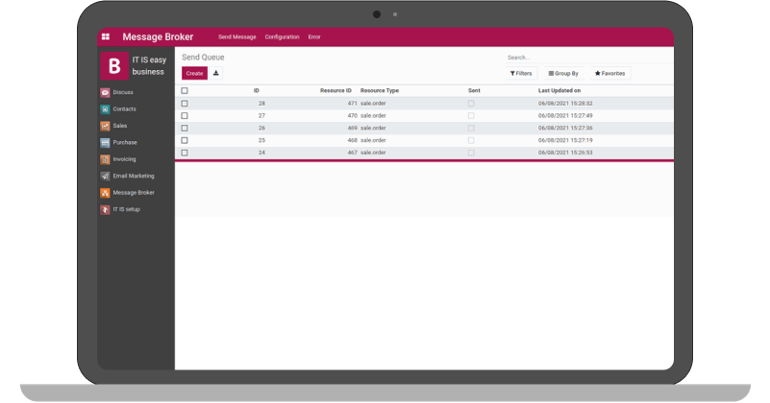Expand the Filters dropdown
Viewport: 770px width, 403px height.
pos(521,73)
